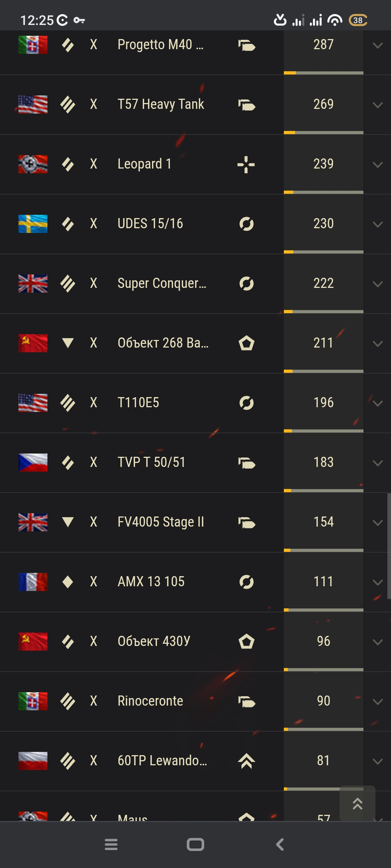This screenshot has height=868, width=391.
Task: Tap the Swedish flag beside UDES 15/16
Action: click(x=33, y=224)
